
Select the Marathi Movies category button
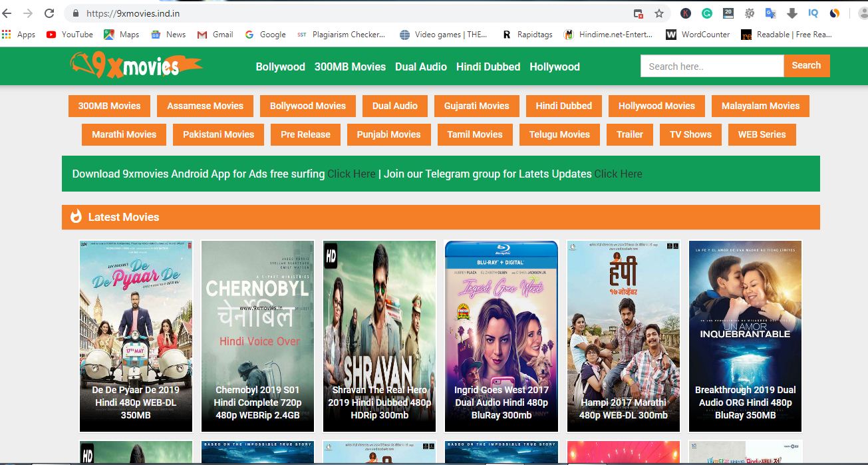click(124, 134)
